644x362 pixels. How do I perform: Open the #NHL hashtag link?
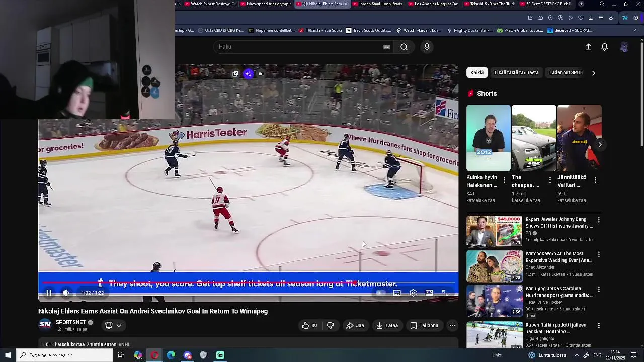coord(124,344)
